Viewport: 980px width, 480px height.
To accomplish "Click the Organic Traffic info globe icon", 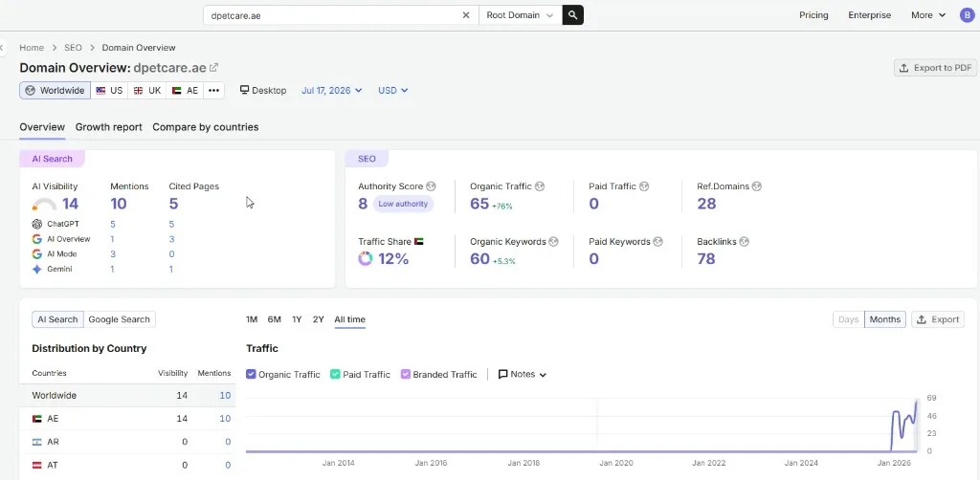I will [x=540, y=186].
